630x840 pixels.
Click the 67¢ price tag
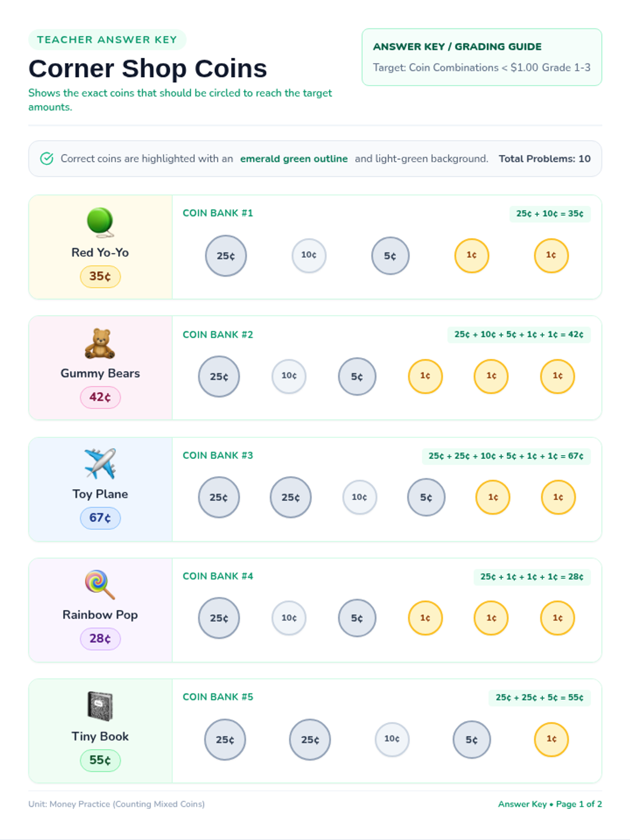[100, 518]
